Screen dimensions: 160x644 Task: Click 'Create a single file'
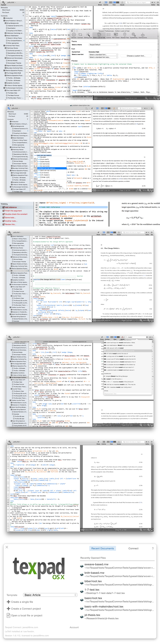coord(22,602)
